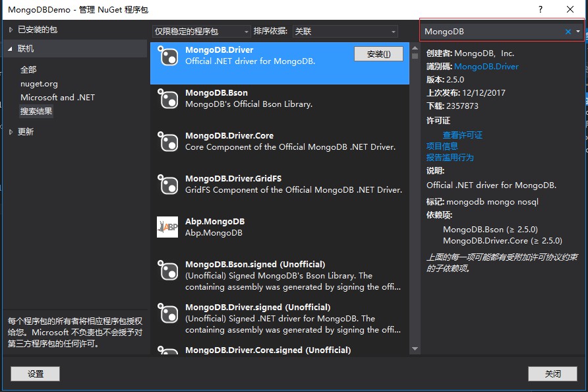Click the MongoDB.Driver.GridFS package icon
Viewport: 588px width, 392px height.
[x=167, y=184]
